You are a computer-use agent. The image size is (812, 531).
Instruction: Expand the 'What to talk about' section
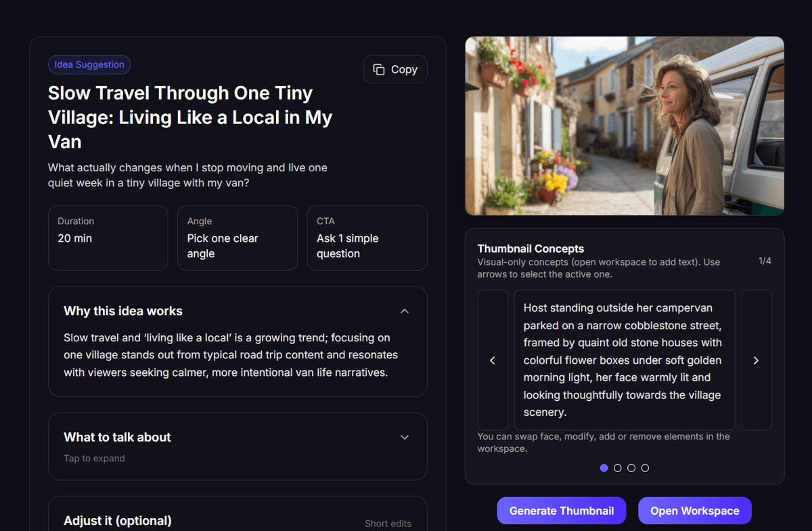tap(404, 437)
